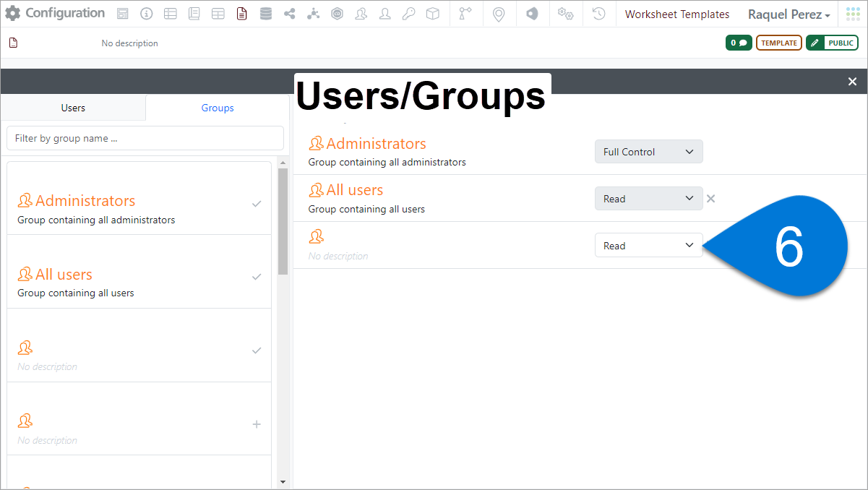
Task: Click the Filter by group name field
Action: click(145, 138)
